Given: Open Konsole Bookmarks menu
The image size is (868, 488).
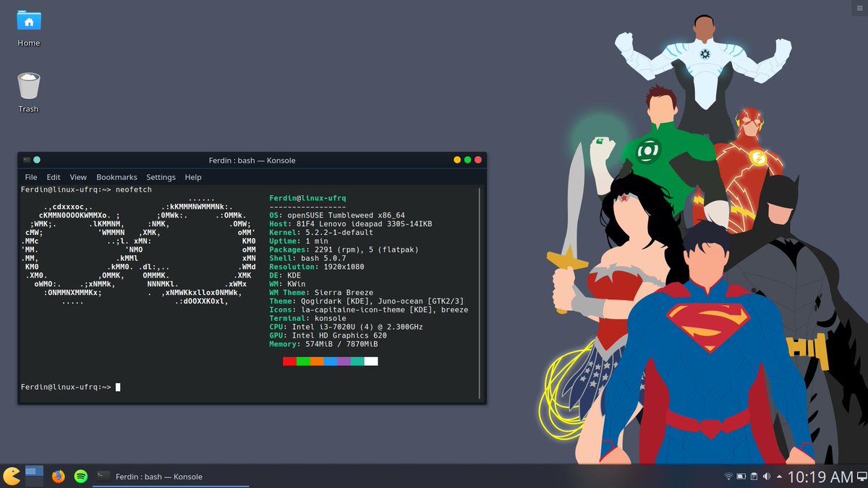Looking at the screenshot, I should click(x=116, y=177).
